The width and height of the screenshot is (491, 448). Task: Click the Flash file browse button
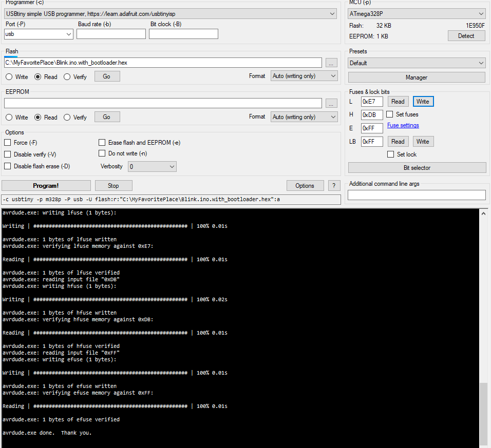coord(331,63)
